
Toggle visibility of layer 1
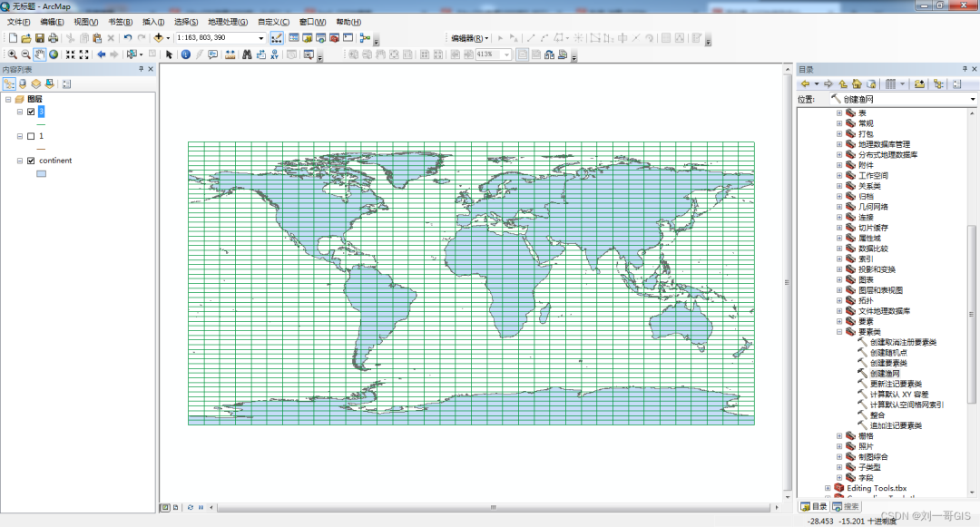tap(31, 136)
